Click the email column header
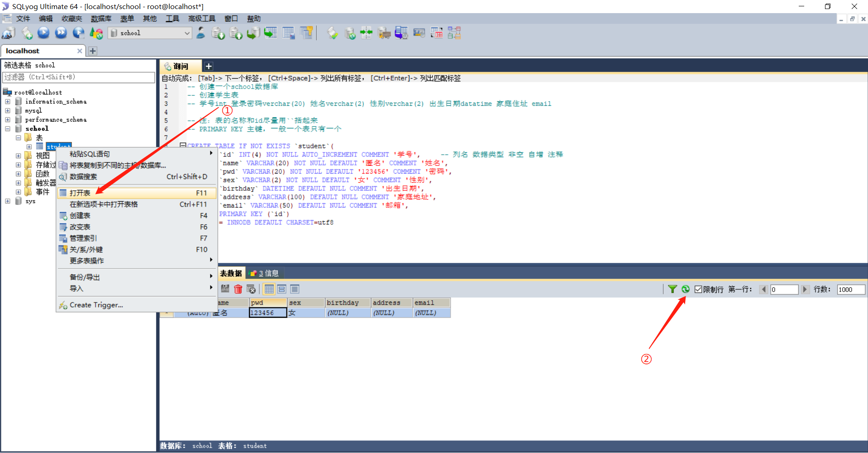Viewport: 868px width, 453px height. point(431,302)
